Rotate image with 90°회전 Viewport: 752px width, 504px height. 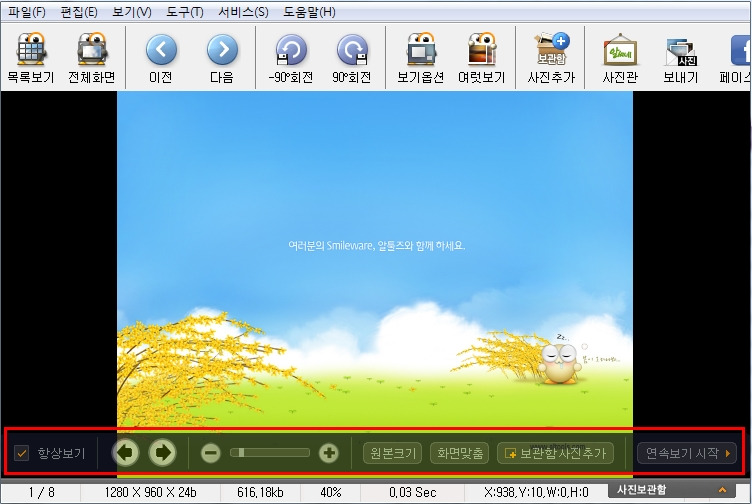[x=352, y=58]
